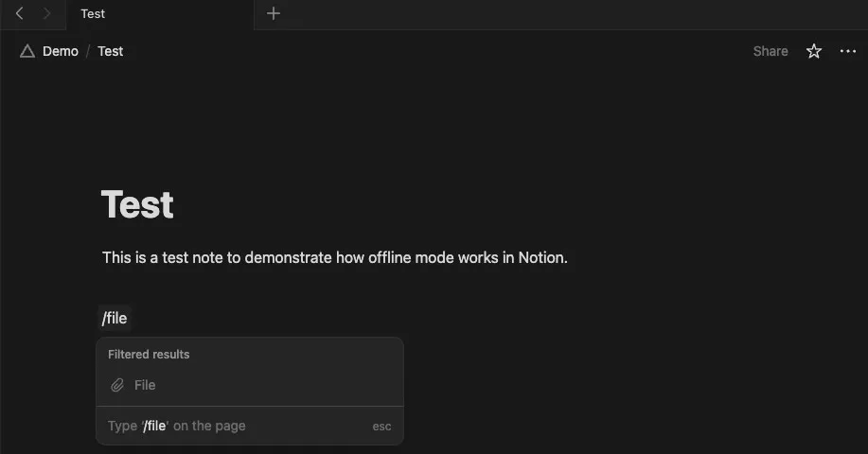Click the Share button
This screenshot has width=868, height=454.
click(770, 51)
